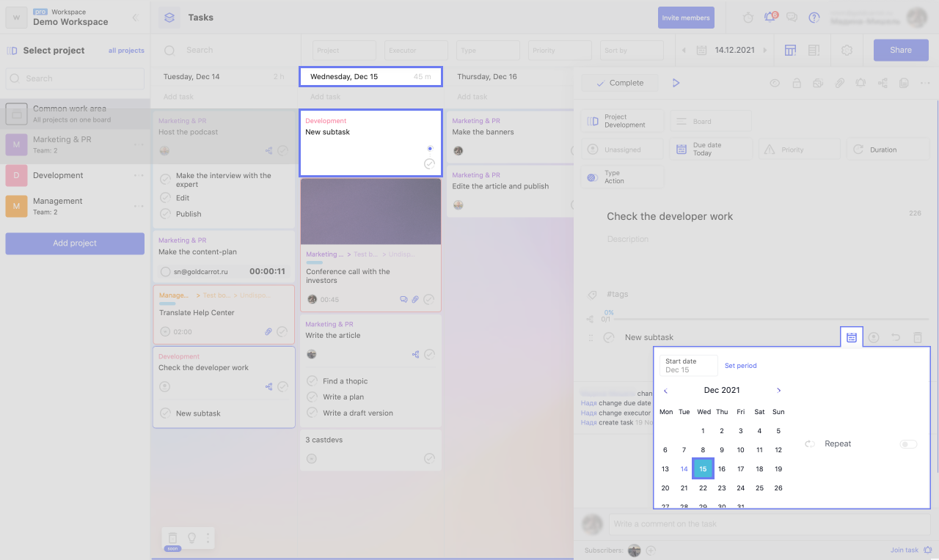Viewport: 939px width, 560px height.
Task: Open the Common work area item
Action: (x=71, y=114)
